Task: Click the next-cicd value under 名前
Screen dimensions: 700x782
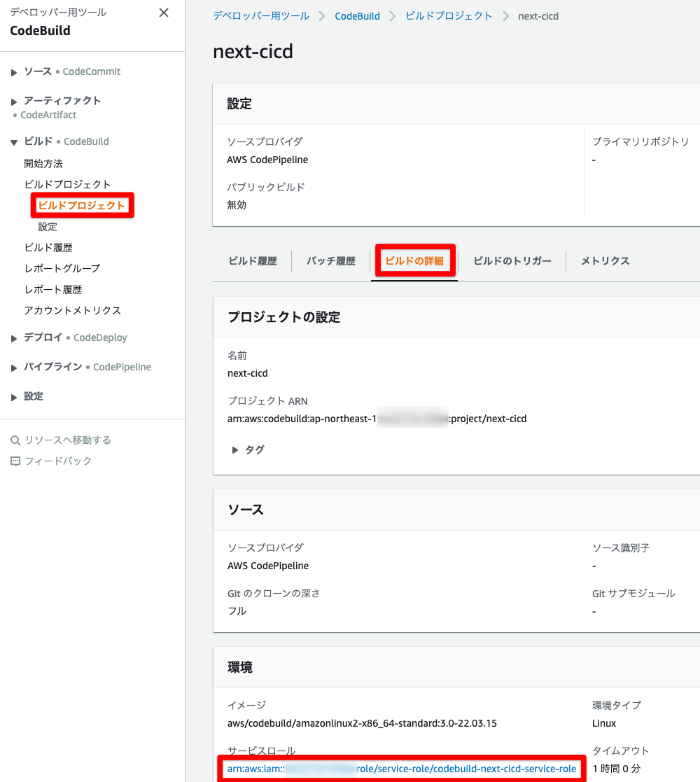Action: (247, 373)
